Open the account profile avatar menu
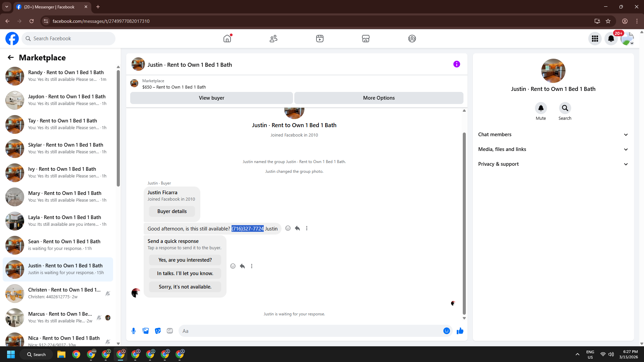 coord(627,39)
